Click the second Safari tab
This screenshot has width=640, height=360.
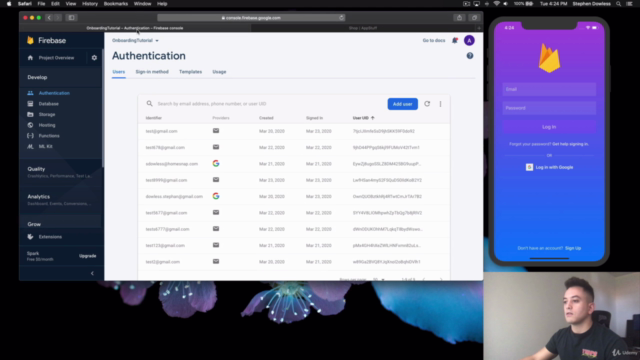point(363,28)
